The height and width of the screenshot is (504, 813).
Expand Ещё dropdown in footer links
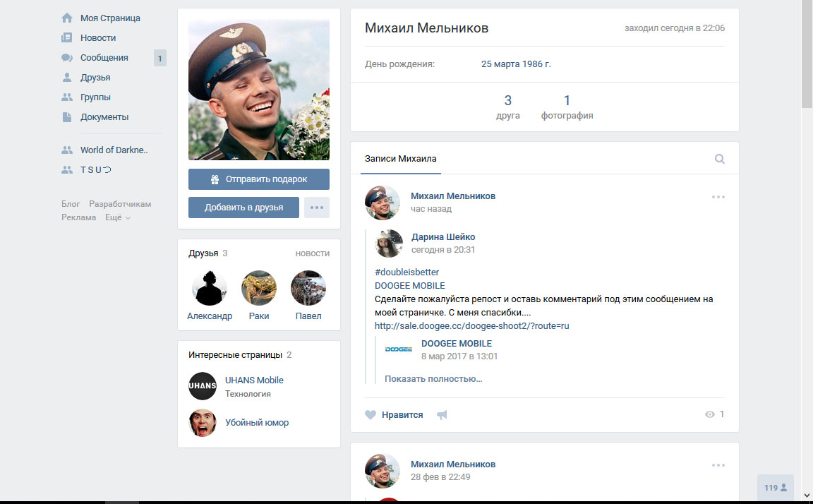[118, 218]
